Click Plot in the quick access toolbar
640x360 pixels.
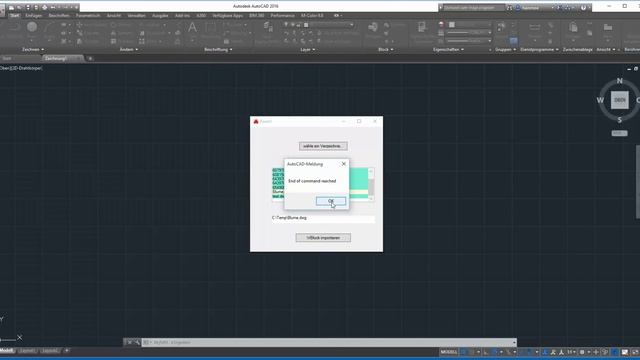pyautogui.click(x=44, y=7)
